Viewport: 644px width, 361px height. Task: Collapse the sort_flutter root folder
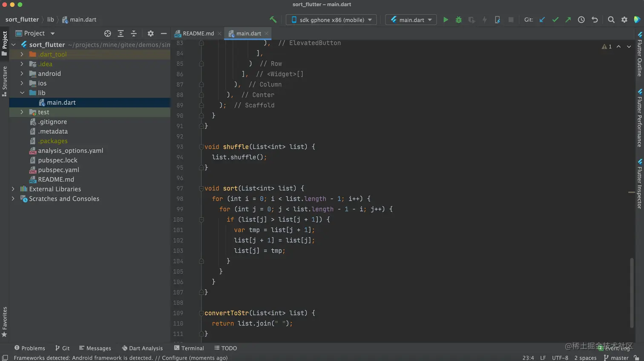(x=14, y=44)
